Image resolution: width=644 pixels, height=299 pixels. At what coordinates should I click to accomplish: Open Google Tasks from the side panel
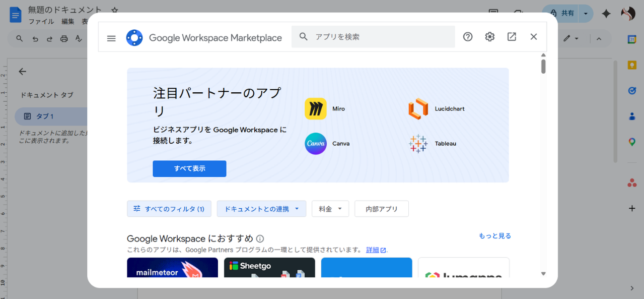click(x=632, y=91)
